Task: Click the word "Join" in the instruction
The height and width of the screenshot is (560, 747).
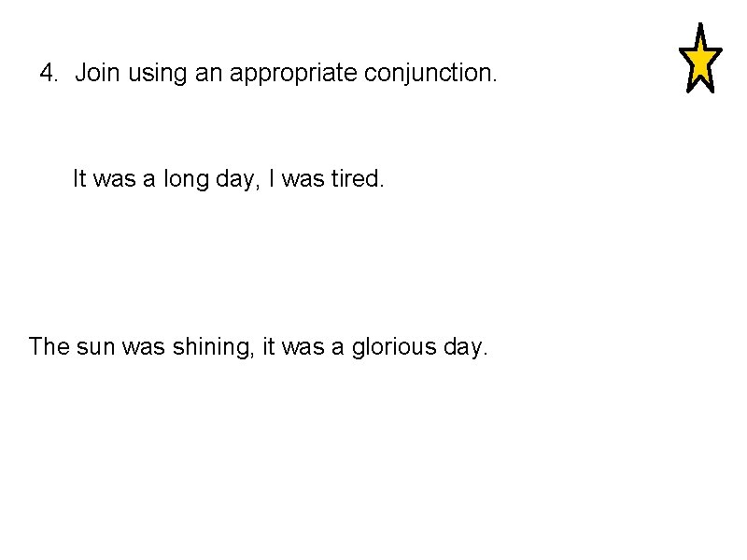Action: click(97, 73)
